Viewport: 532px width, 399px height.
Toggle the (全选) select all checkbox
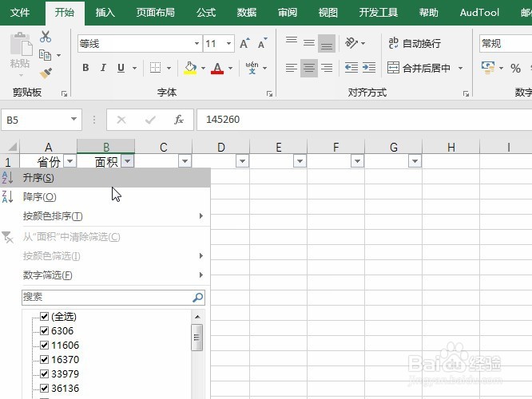pos(44,316)
